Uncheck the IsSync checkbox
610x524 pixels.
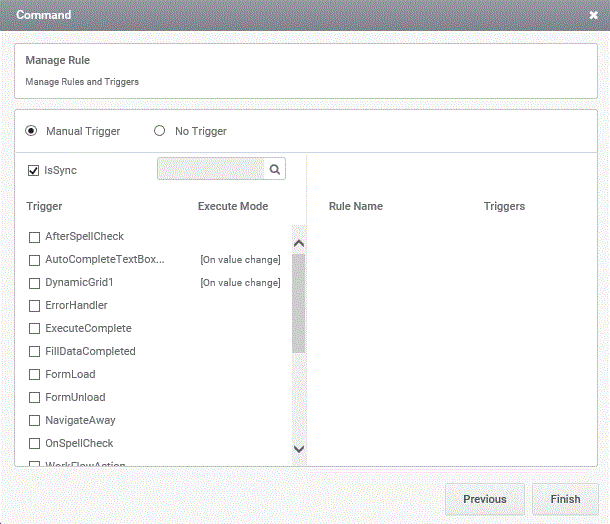click(x=34, y=170)
